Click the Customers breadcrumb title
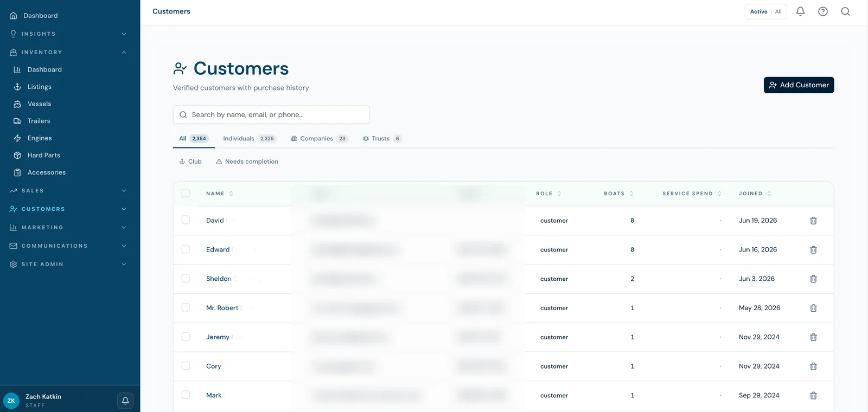 (x=171, y=11)
